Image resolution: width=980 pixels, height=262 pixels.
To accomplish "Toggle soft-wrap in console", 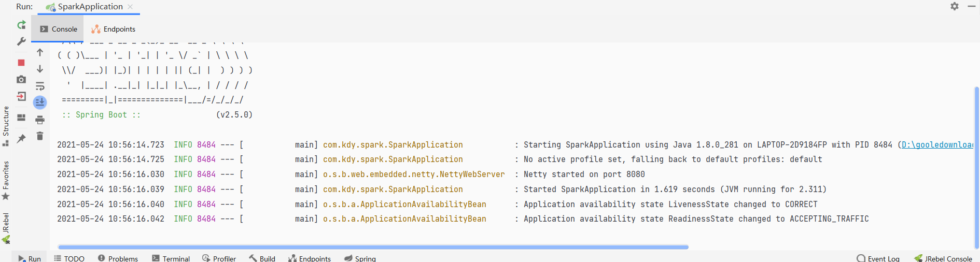I will (x=40, y=86).
